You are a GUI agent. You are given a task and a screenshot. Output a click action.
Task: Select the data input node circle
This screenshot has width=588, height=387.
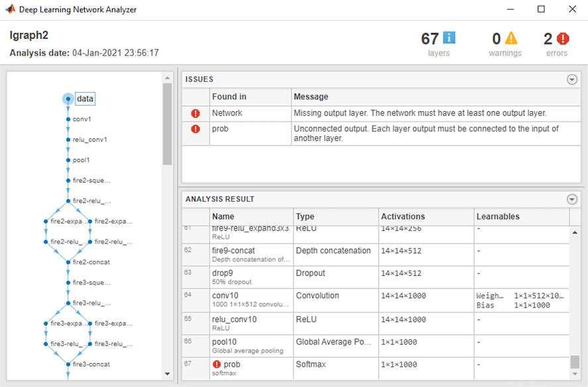68,99
